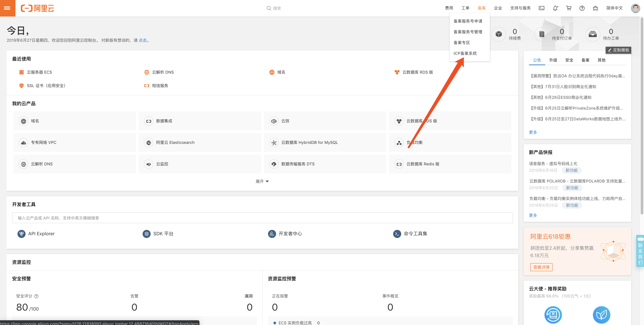Open the shopping cart icon
This screenshot has width=644, height=325.
point(569,8)
